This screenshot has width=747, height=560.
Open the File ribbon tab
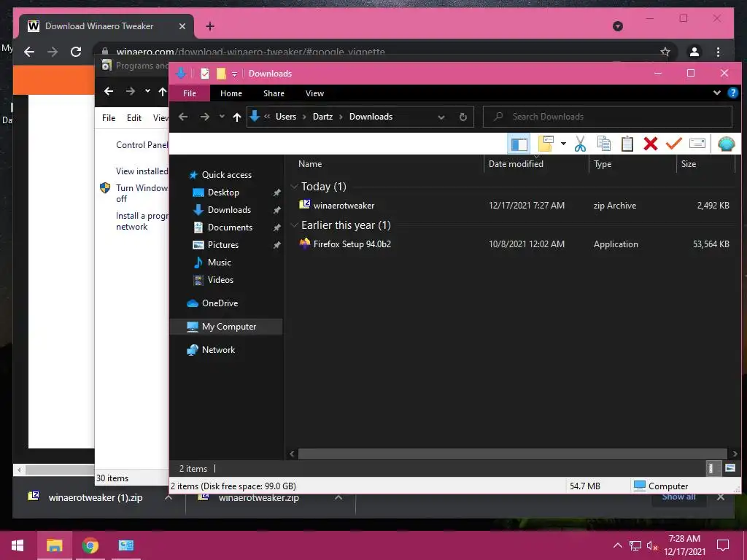[190, 93]
